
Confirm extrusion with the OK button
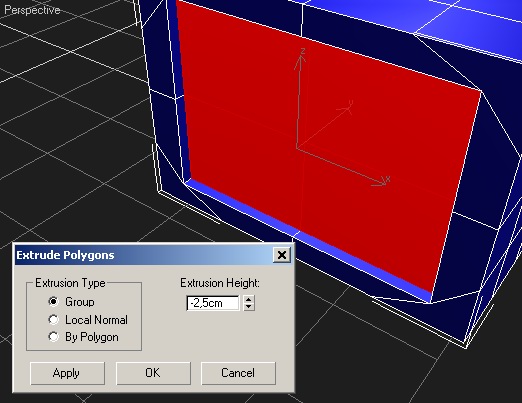[153, 373]
